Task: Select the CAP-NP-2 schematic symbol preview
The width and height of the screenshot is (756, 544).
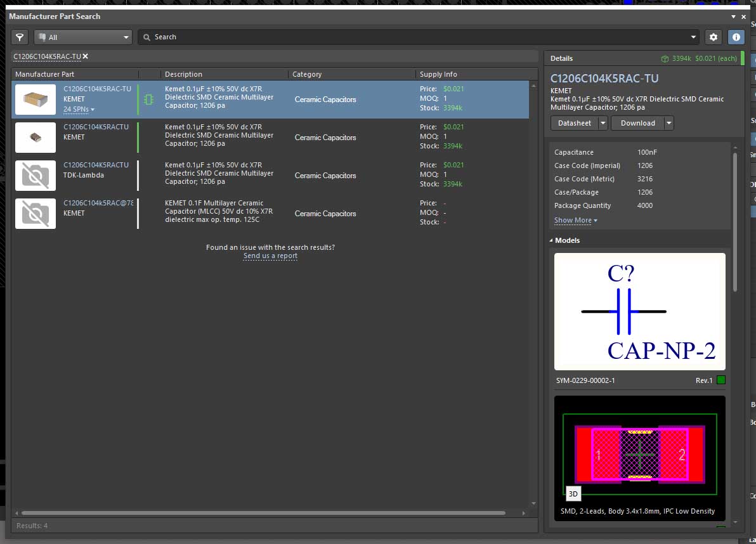Action: (639, 311)
